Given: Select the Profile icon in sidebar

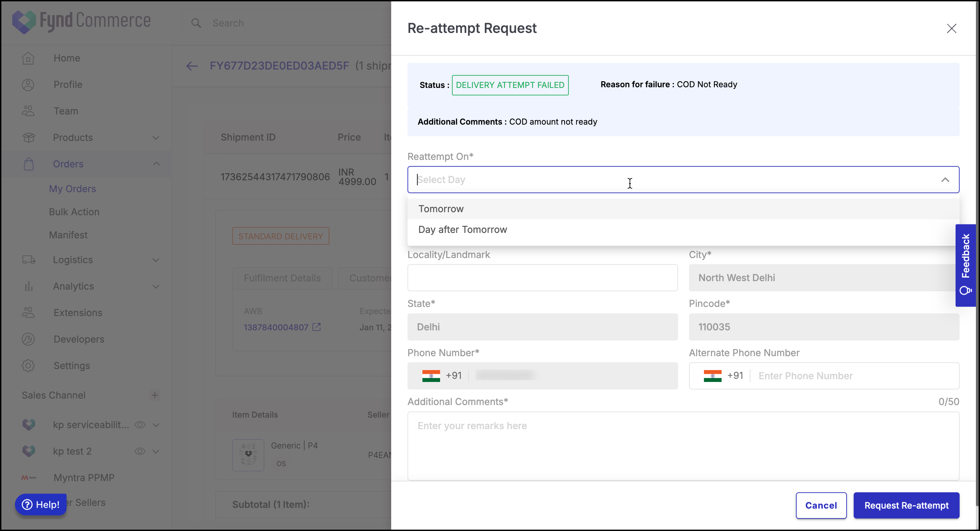Looking at the screenshot, I should click(29, 85).
